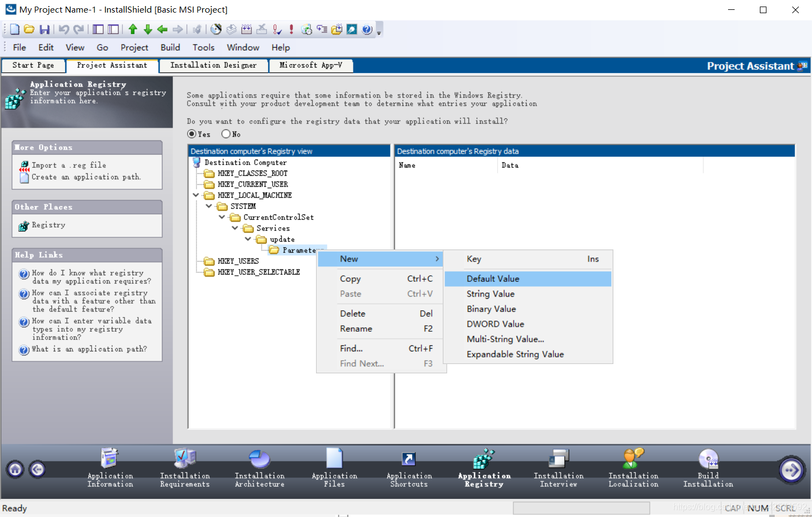Open the File menu
The width and height of the screenshot is (812, 517).
coord(19,47)
